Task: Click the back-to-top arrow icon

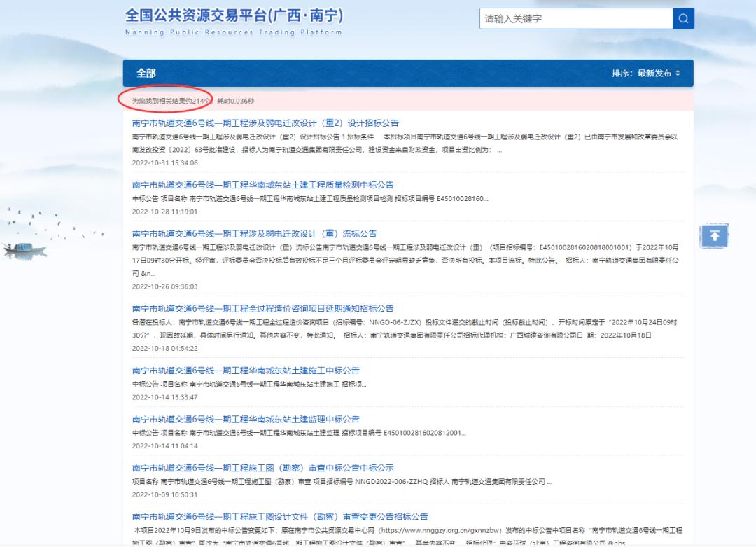Action: click(x=714, y=236)
